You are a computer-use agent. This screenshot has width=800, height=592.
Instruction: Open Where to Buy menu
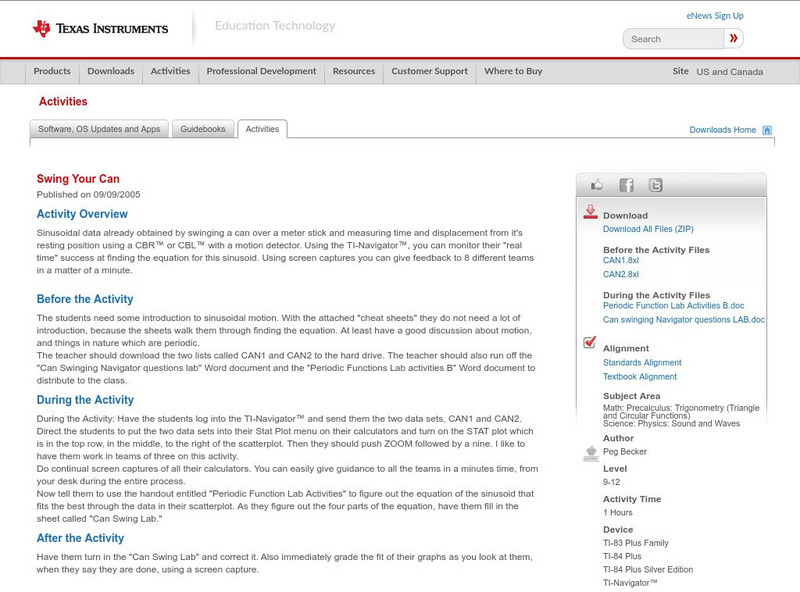click(x=513, y=71)
